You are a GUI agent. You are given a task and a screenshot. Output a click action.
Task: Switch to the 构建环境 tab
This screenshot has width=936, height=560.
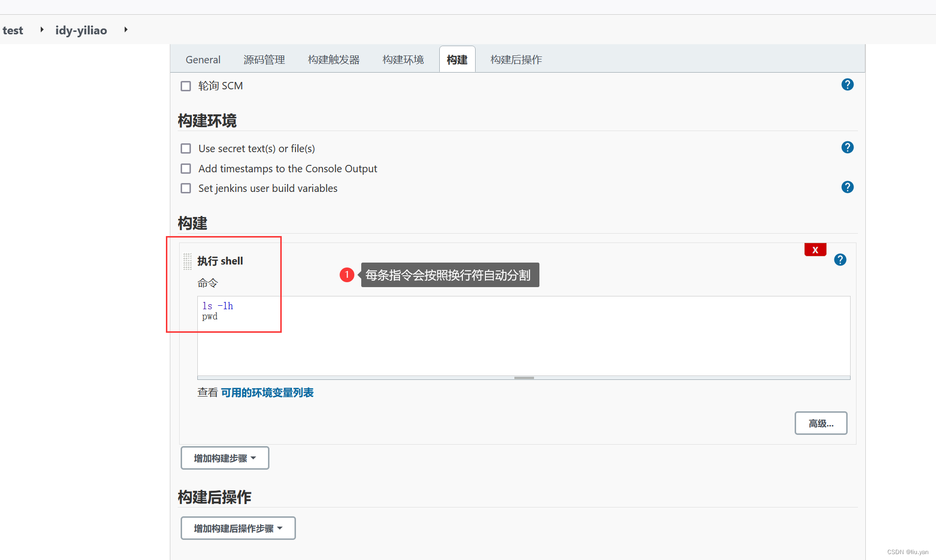[x=403, y=60]
